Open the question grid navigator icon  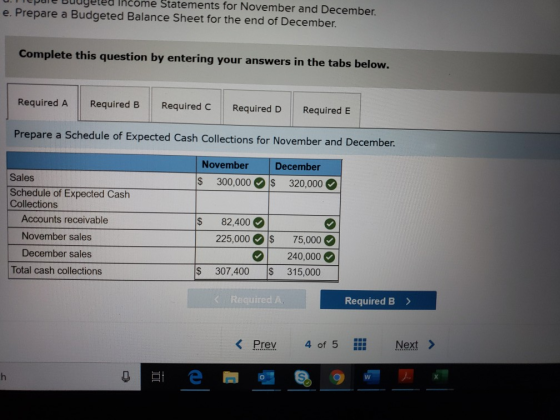360,344
